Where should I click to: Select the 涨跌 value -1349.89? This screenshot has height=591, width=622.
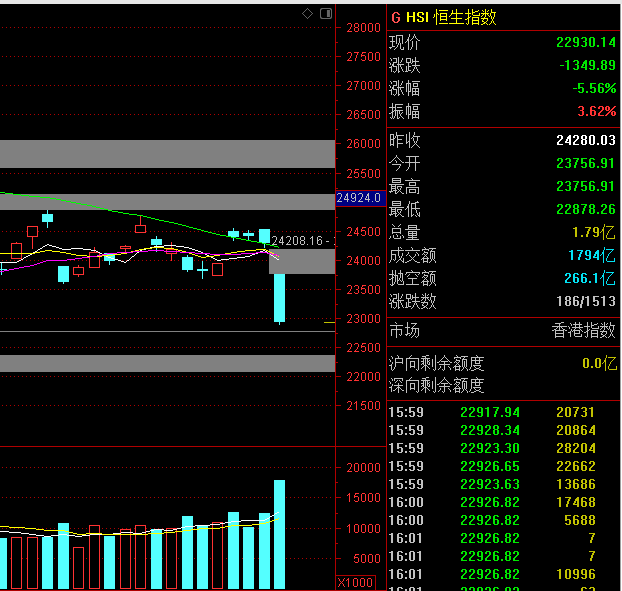(x=587, y=65)
